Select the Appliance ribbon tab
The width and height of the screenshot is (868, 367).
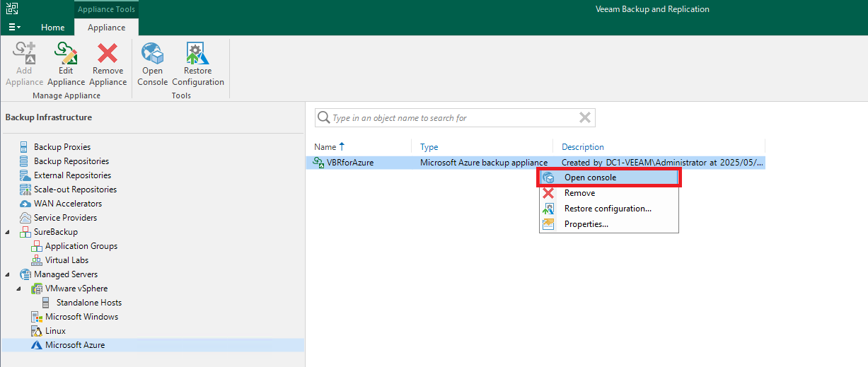point(106,28)
